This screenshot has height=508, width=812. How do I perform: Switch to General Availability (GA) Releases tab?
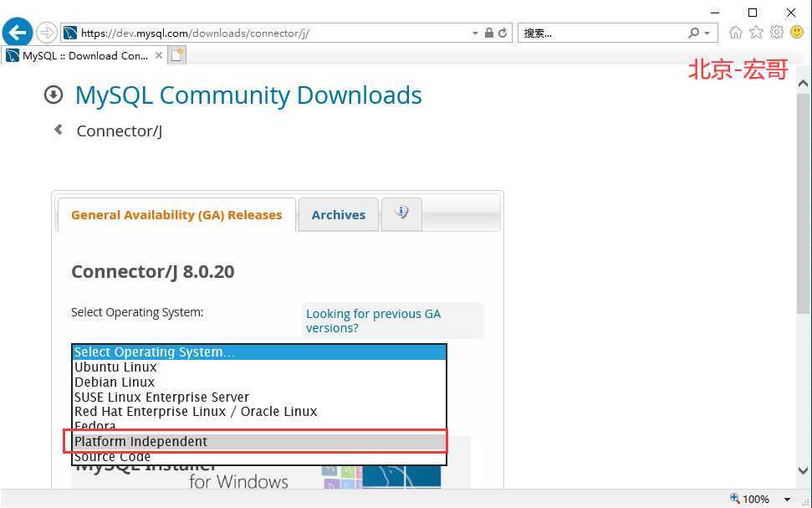coord(176,214)
